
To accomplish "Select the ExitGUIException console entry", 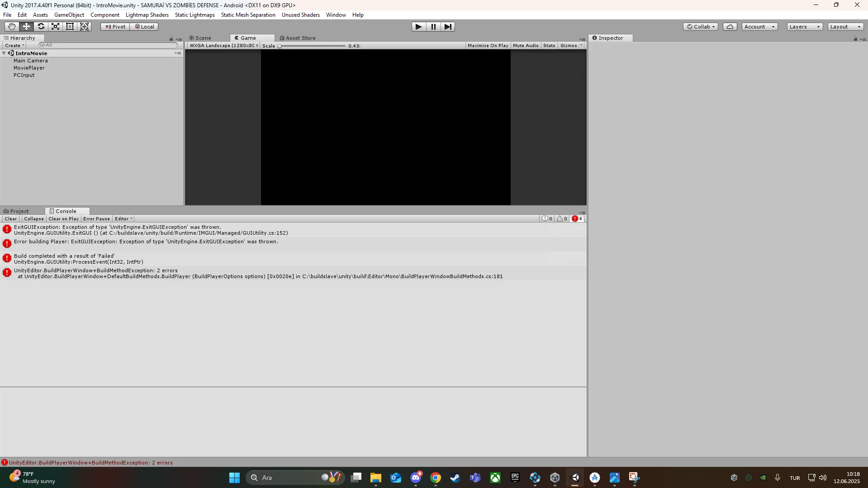I will pyautogui.click(x=293, y=230).
